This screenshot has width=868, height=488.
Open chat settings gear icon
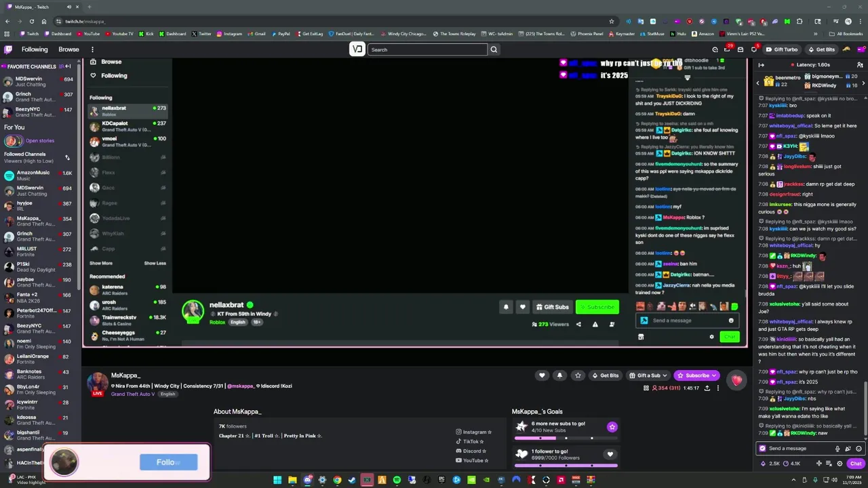[x=840, y=464]
